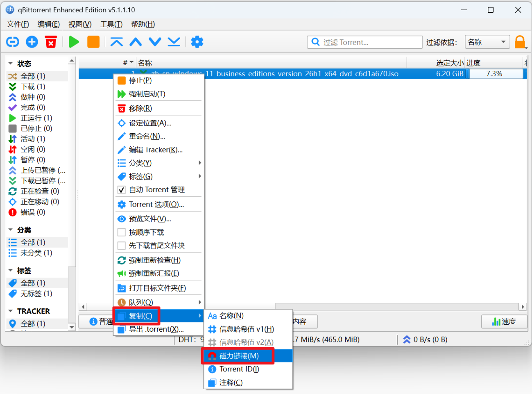The height and width of the screenshot is (394, 532).
Task: Filter by 完成 (0) status
Action: [x=37, y=107]
